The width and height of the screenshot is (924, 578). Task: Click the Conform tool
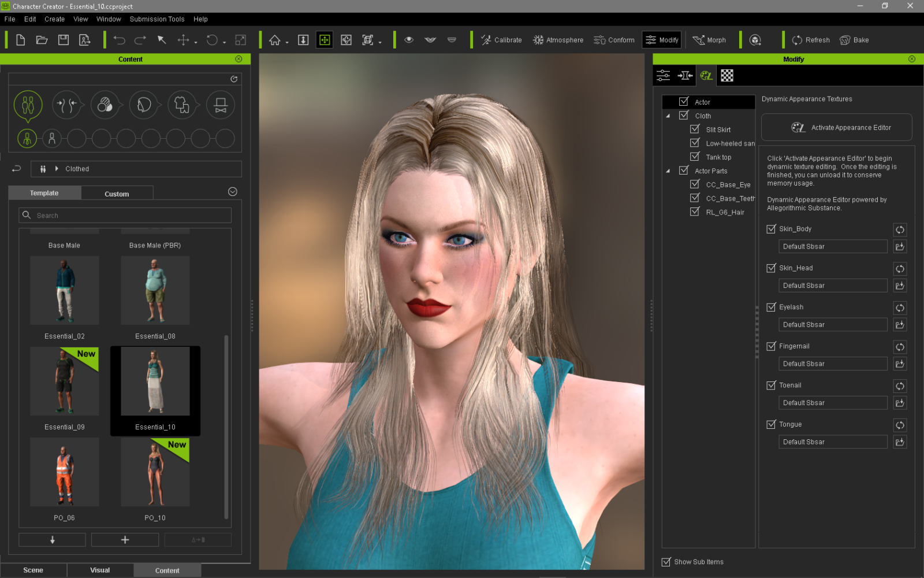point(614,40)
